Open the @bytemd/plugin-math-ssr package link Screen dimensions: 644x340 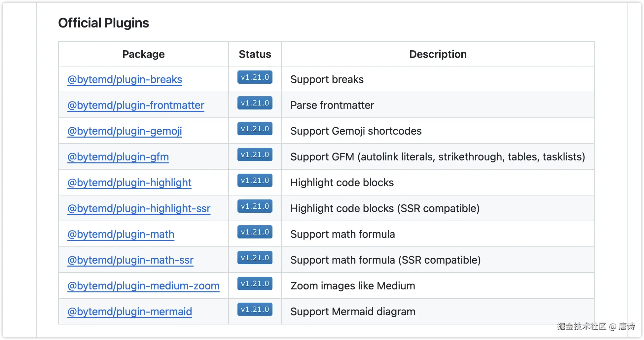tap(130, 260)
